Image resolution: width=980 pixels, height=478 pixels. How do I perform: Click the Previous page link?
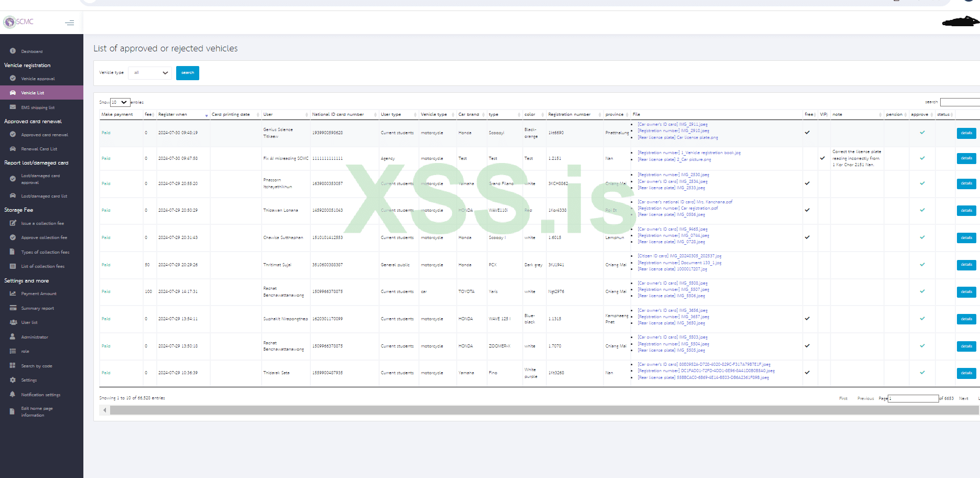click(x=866, y=398)
